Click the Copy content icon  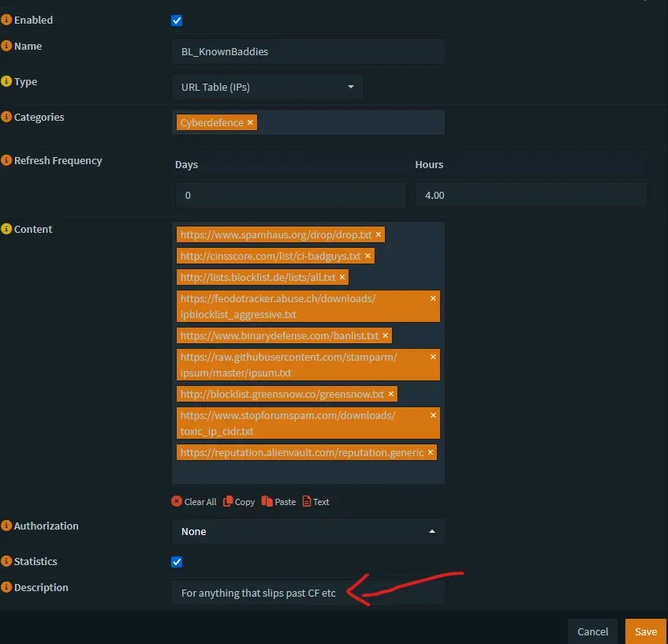point(228,501)
